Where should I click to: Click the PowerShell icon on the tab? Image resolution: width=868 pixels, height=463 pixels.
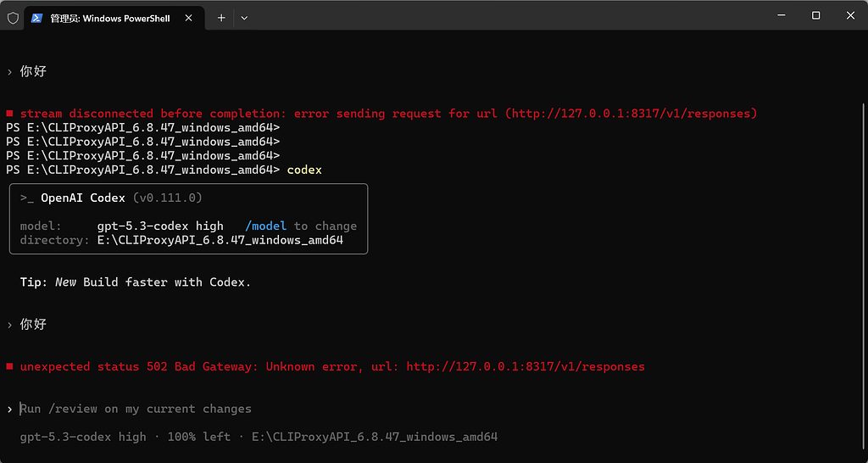coord(36,18)
